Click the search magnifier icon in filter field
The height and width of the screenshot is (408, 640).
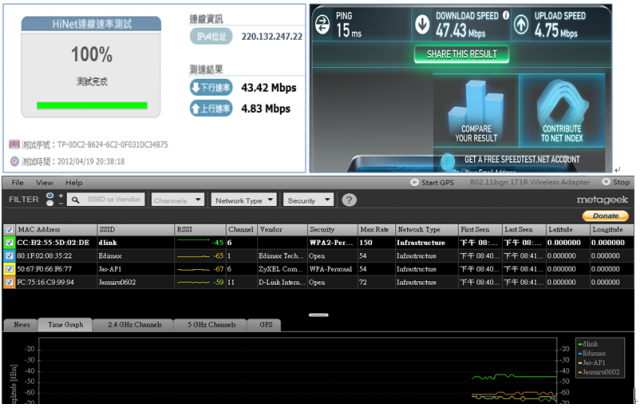pyautogui.click(x=76, y=200)
